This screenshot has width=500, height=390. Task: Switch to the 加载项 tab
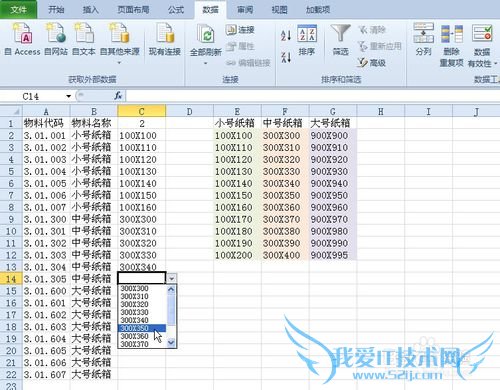coord(318,9)
